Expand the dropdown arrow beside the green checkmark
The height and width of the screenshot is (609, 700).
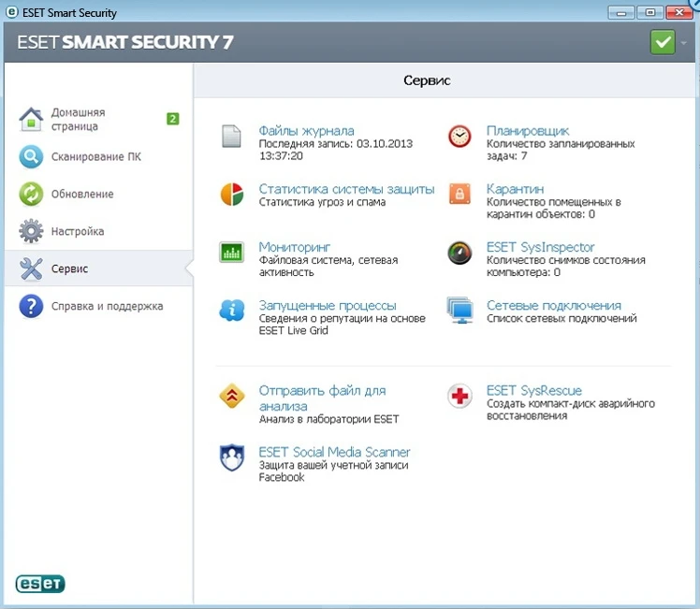(x=683, y=43)
